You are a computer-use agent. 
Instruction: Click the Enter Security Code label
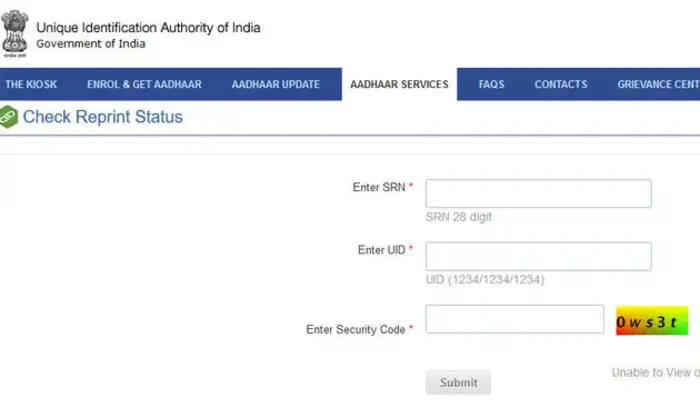tap(355, 329)
